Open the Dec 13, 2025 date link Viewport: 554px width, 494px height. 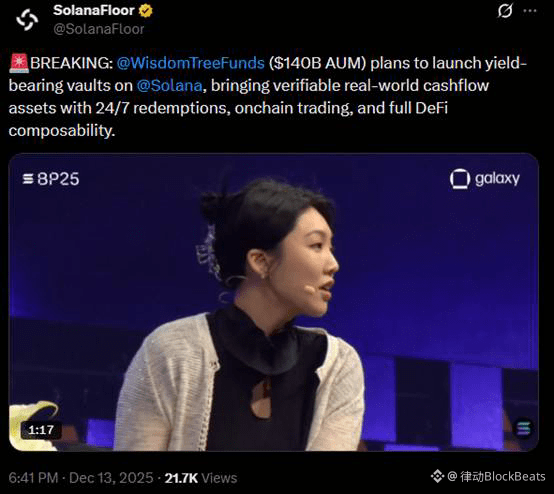[111, 478]
